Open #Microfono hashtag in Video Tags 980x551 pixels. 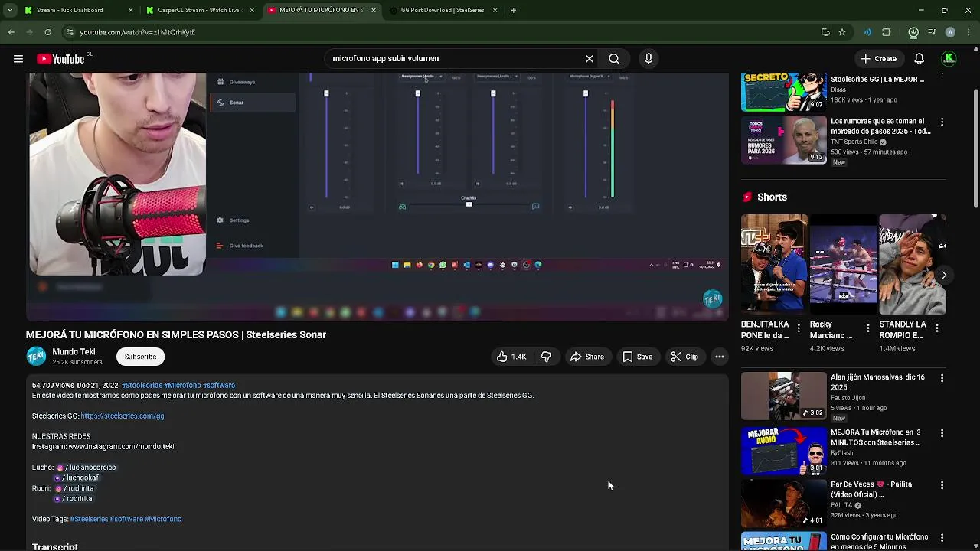[x=163, y=519]
